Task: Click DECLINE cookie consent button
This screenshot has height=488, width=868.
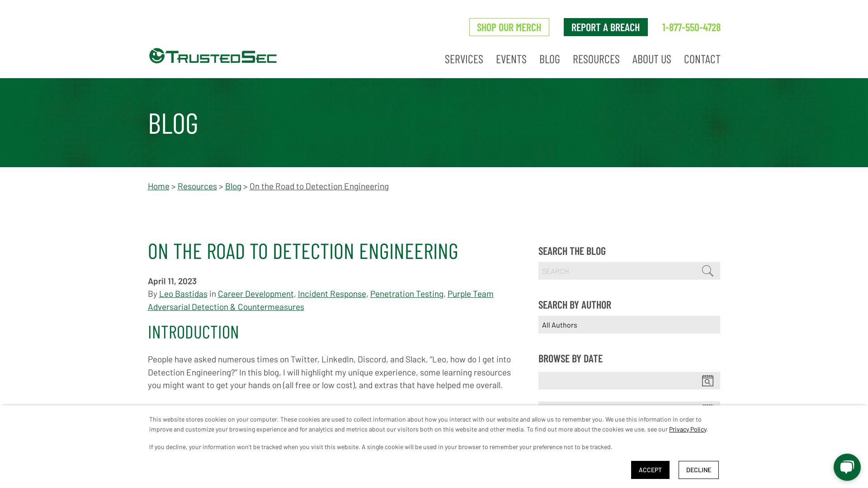Action: [x=698, y=469]
